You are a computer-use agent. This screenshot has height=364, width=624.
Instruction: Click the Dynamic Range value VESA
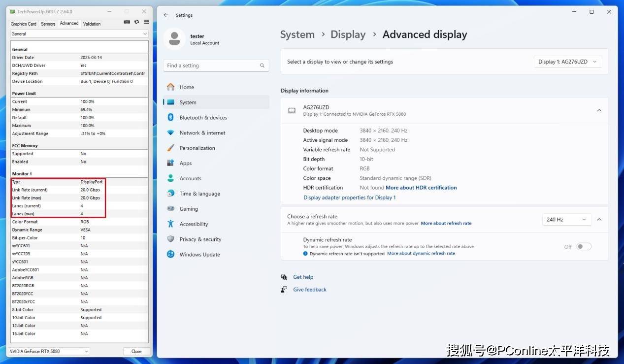coord(85,230)
